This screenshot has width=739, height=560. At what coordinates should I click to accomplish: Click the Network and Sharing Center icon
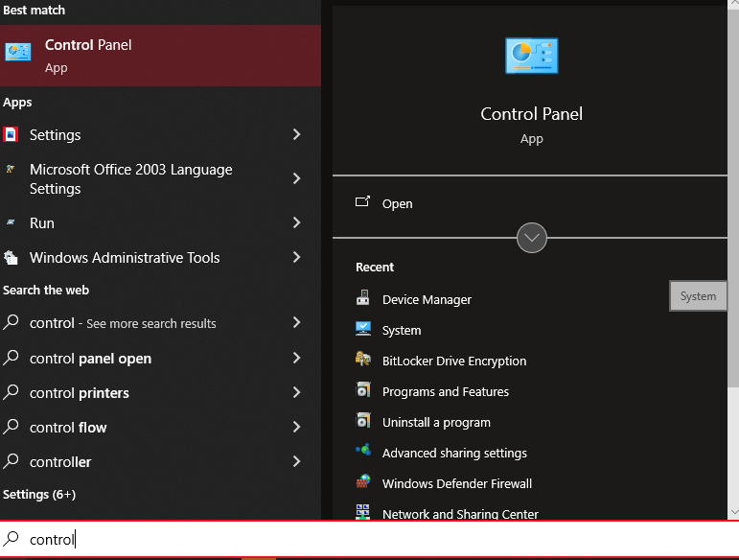362,512
